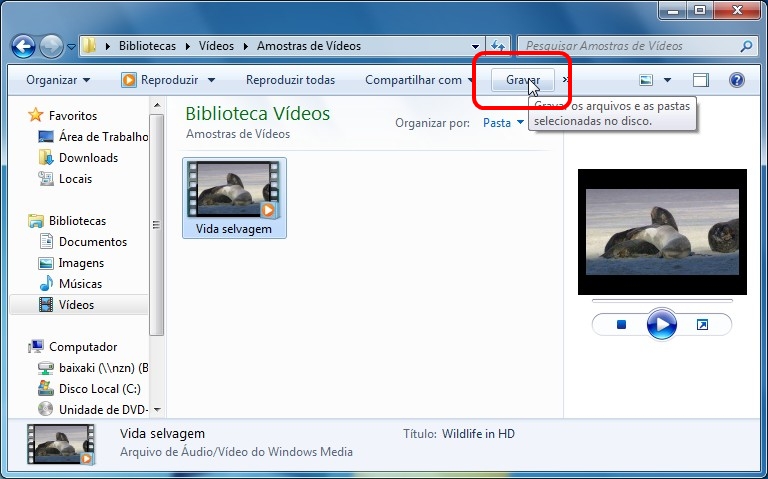Select Músicas library in the sidebar
The width and height of the screenshot is (768, 479).
coord(80,284)
